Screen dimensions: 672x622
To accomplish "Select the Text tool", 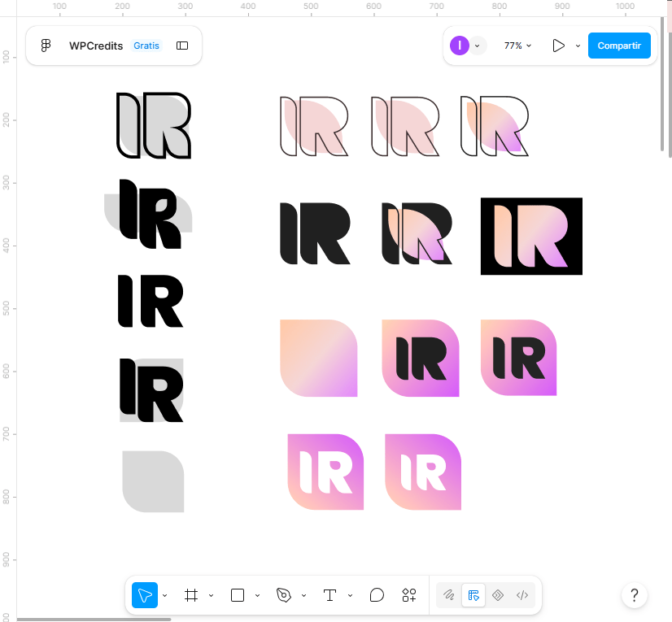I will pos(329,595).
